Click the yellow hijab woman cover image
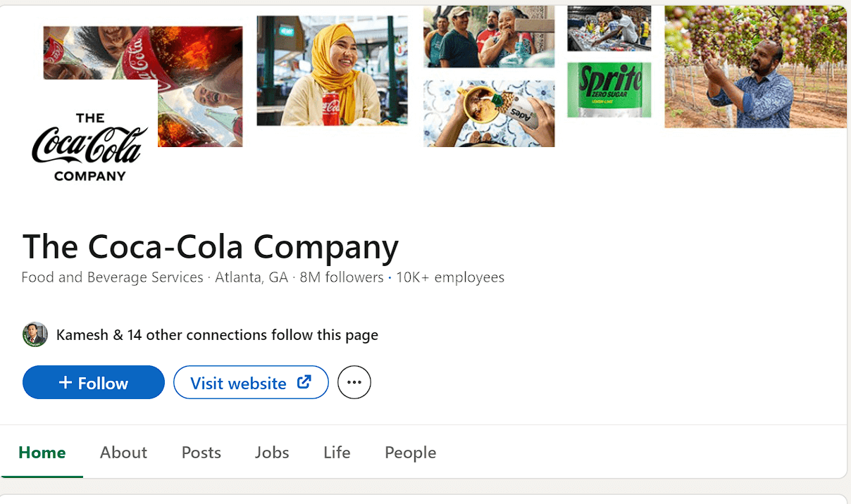Screen dimensions: 851x504 pyautogui.click(x=331, y=70)
